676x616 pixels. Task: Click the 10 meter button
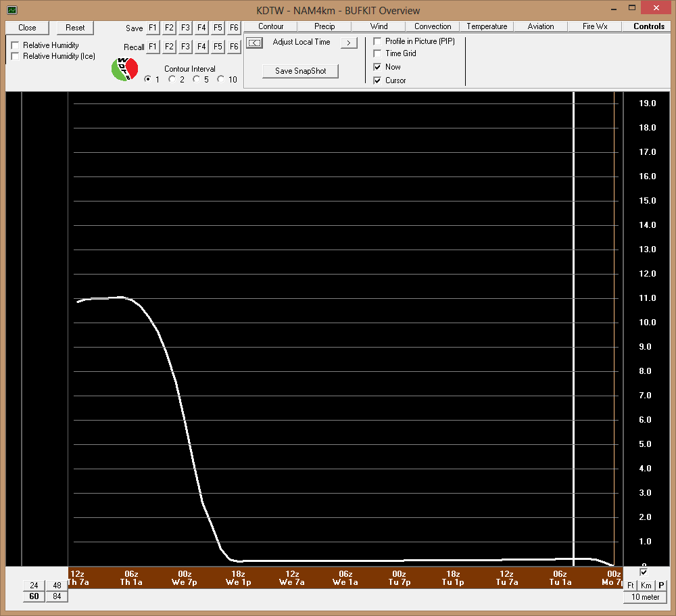(646, 597)
